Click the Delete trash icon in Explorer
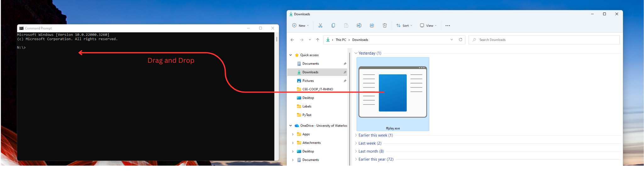Viewport: 644px width, 181px height. click(x=385, y=25)
